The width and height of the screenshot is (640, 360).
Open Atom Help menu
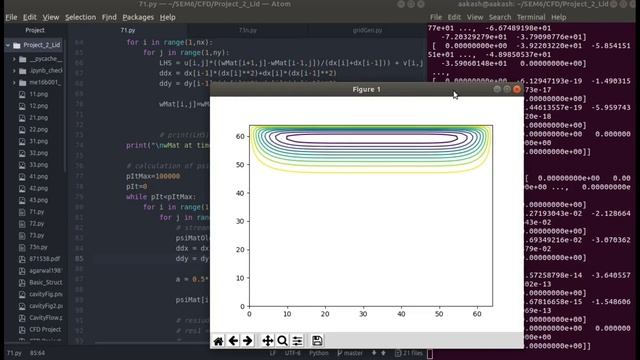coord(167,17)
